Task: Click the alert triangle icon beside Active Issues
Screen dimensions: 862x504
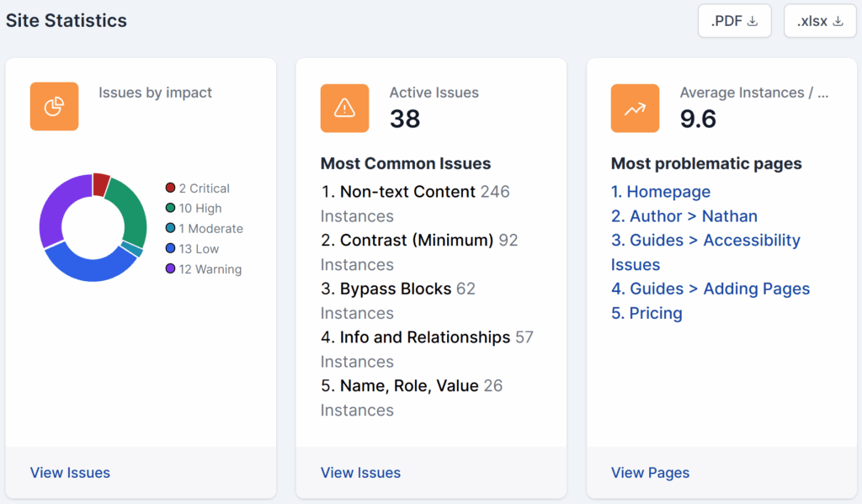Action: 344,108
